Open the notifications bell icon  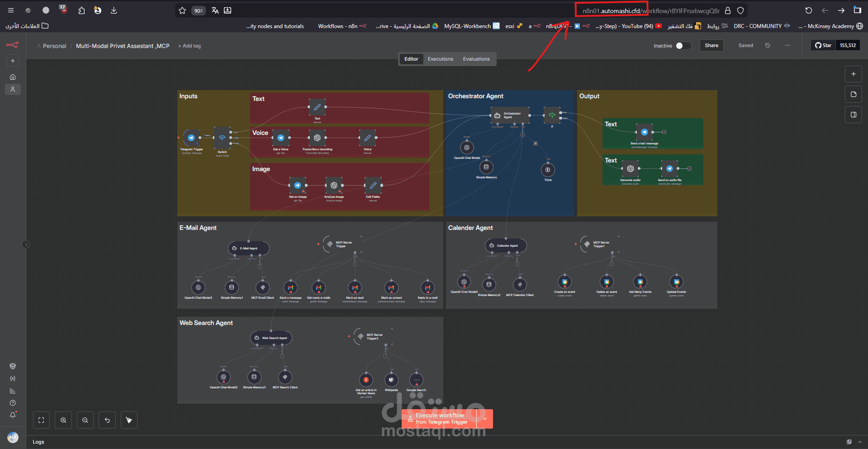(13, 415)
